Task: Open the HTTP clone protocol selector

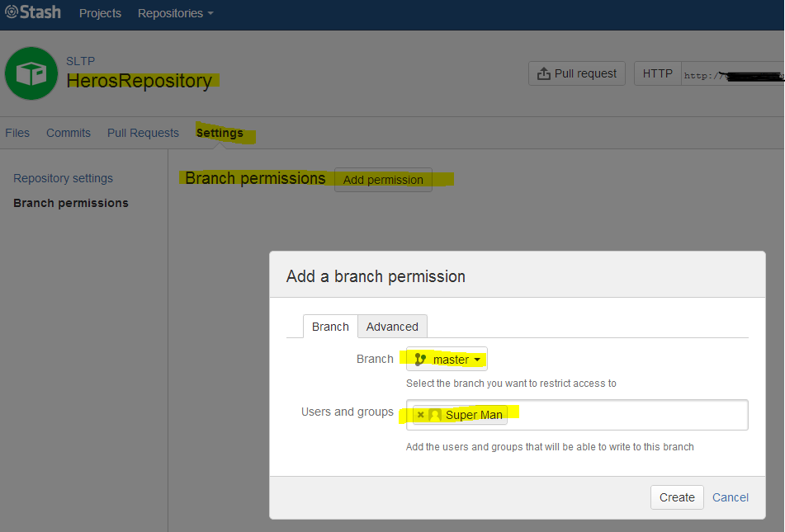Action: pyautogui.click(x=658, y=73)
